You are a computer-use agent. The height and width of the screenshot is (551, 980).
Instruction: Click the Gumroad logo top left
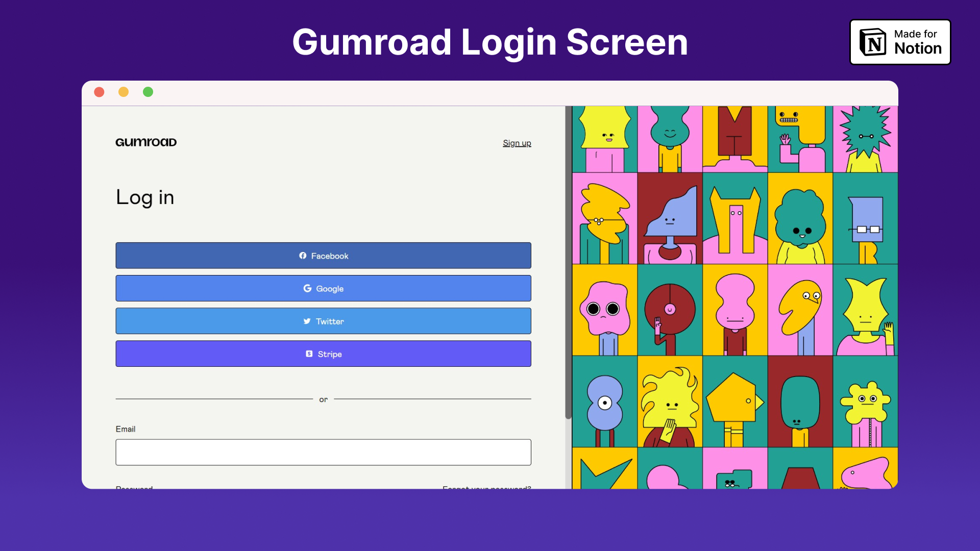click(146, 142)
